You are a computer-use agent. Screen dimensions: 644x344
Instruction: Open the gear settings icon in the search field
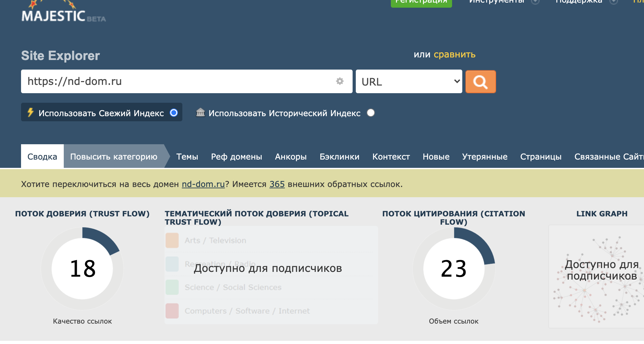pyautogui.click(x=340, y=81)
